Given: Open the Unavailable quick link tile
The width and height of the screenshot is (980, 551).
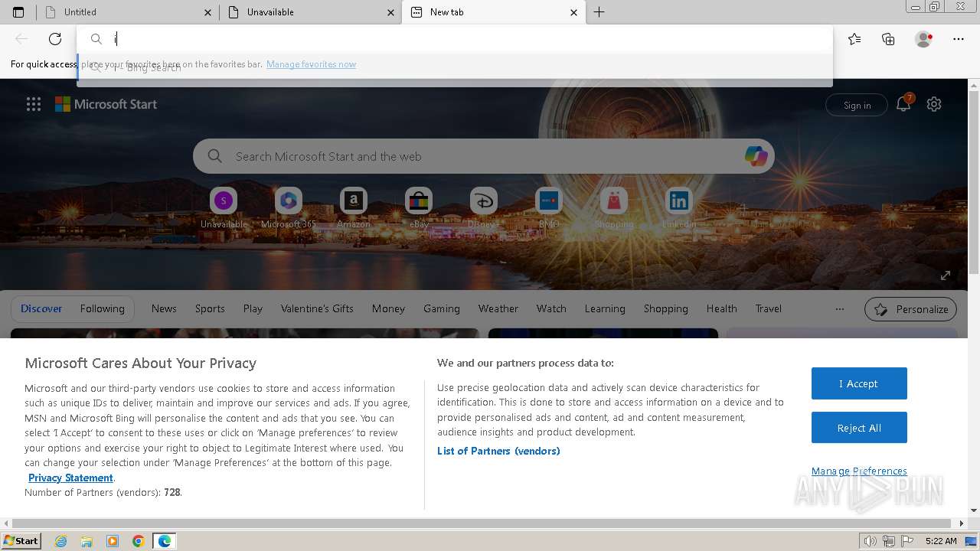Looking at the screenshot, I should 224,208.
